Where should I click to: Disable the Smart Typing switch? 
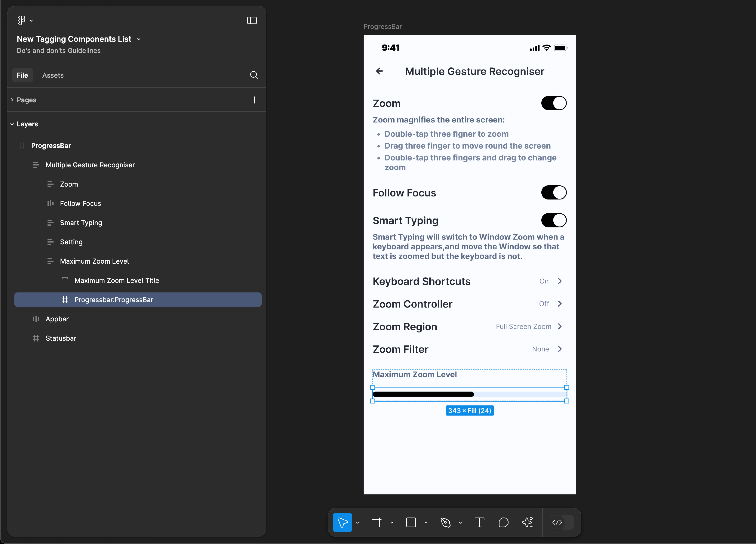[553, 220]
